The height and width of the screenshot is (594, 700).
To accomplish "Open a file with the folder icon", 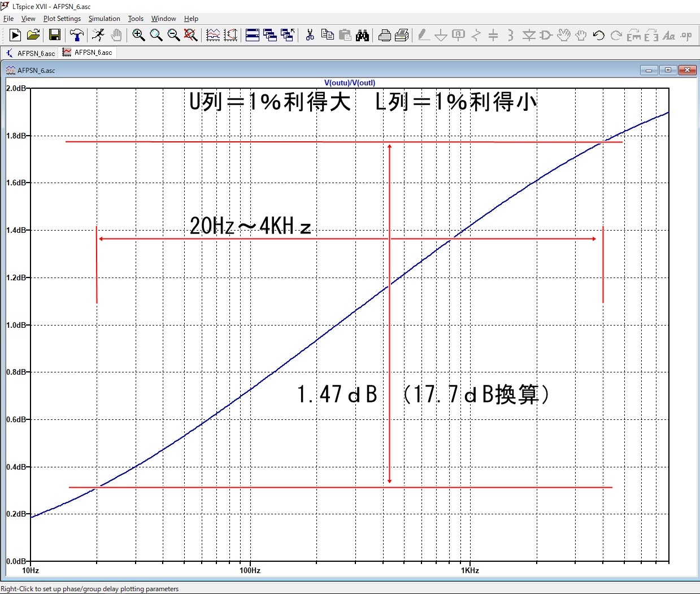I will (33, 35).
